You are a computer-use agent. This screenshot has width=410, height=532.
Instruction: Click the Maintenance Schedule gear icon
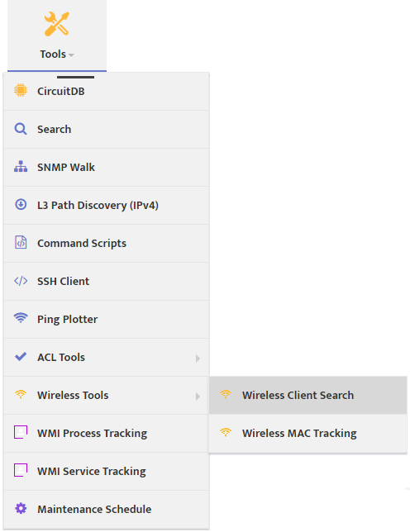(21, 508)
